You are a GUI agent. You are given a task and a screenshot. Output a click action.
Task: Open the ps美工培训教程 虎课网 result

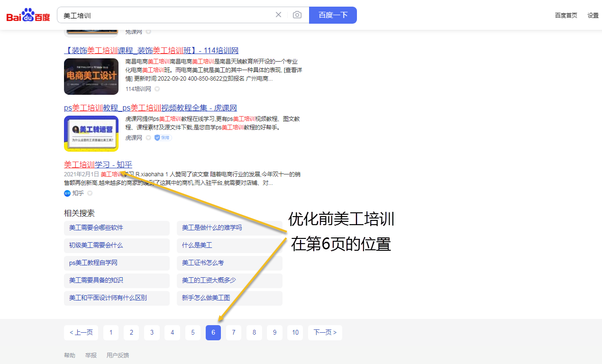pyautogui.click(x=150, y=108)
